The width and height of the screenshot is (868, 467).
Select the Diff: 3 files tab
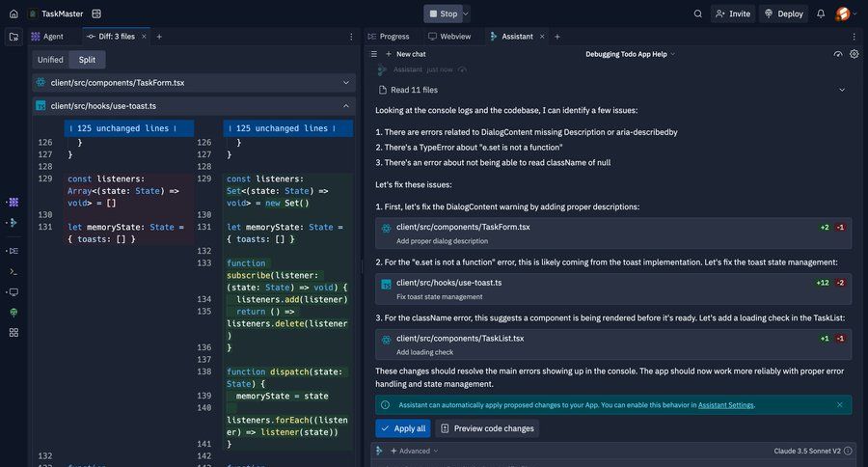[111, 37]
